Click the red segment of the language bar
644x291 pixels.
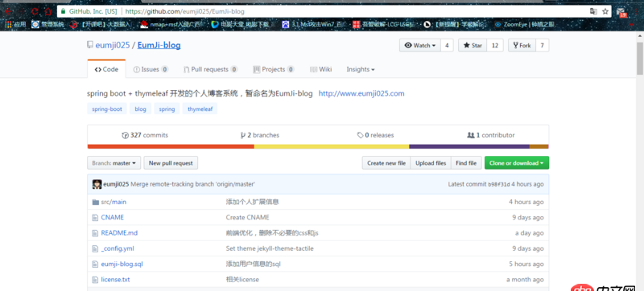point(171,146)
